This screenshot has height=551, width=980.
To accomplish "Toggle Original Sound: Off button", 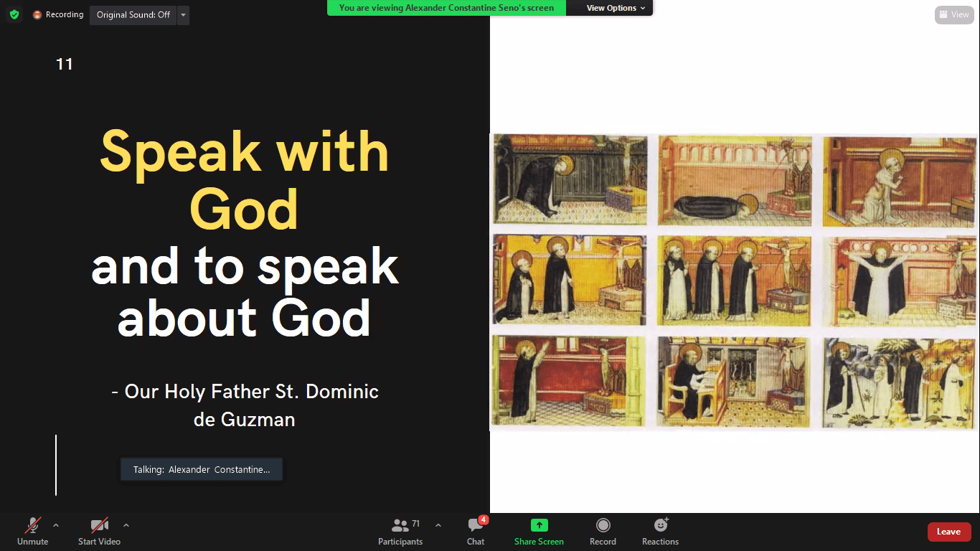I will [133, 15].
